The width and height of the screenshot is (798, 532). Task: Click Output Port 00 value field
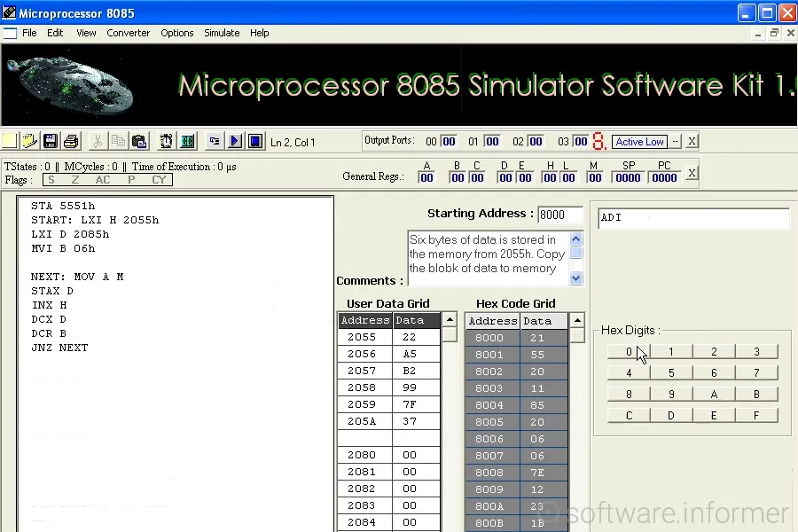pos(449,141)
